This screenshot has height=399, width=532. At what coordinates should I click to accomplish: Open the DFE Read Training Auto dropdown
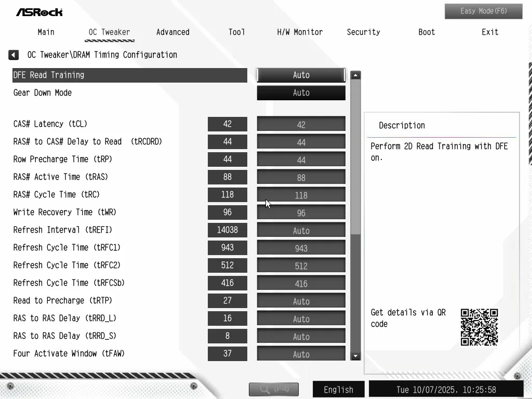(301, 75)
